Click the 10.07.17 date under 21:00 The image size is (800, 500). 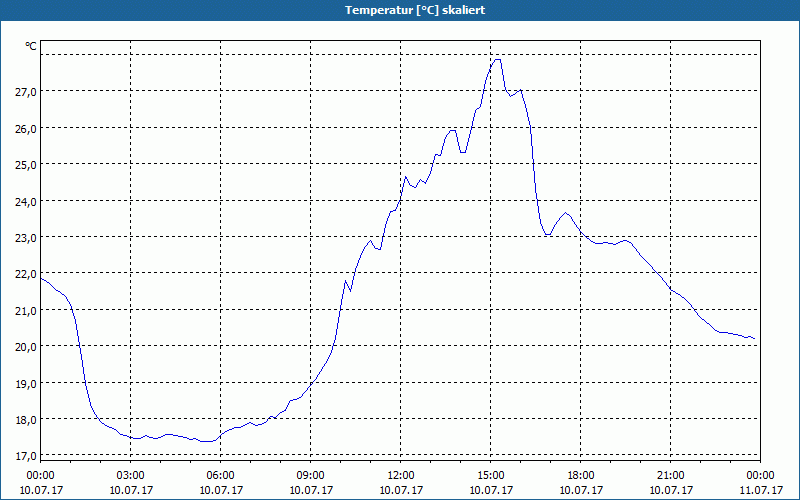coord(670,490)
